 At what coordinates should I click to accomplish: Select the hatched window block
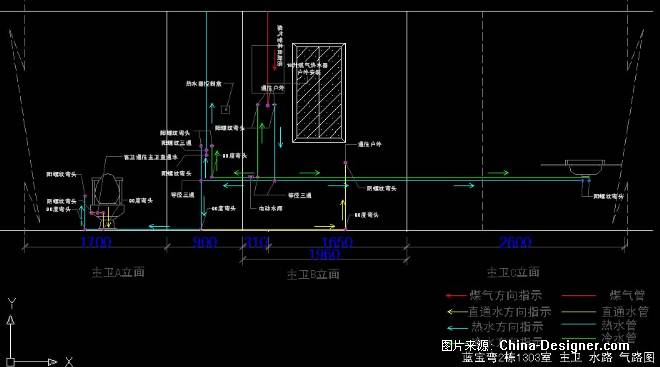(x=319, y=93)
